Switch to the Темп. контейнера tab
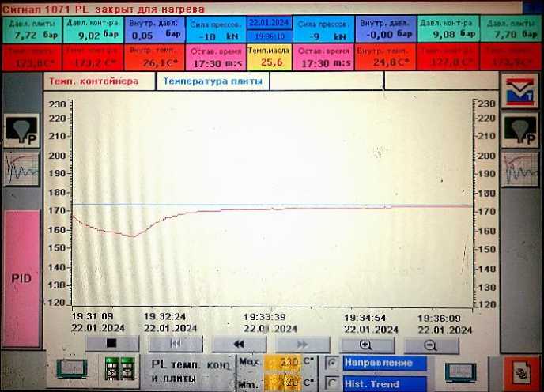Viewport: 544px width, 392px height. pyautogui.click(x=100, y=81)
